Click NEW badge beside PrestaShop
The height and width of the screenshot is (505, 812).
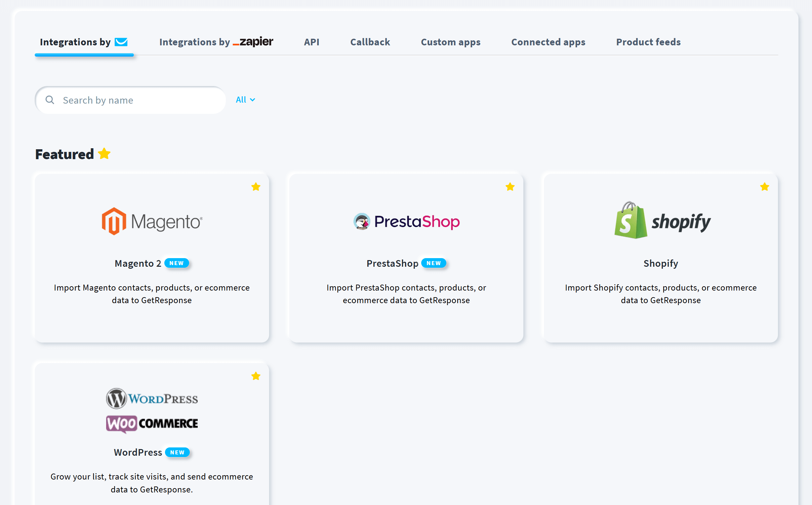[x=434, y=263]
